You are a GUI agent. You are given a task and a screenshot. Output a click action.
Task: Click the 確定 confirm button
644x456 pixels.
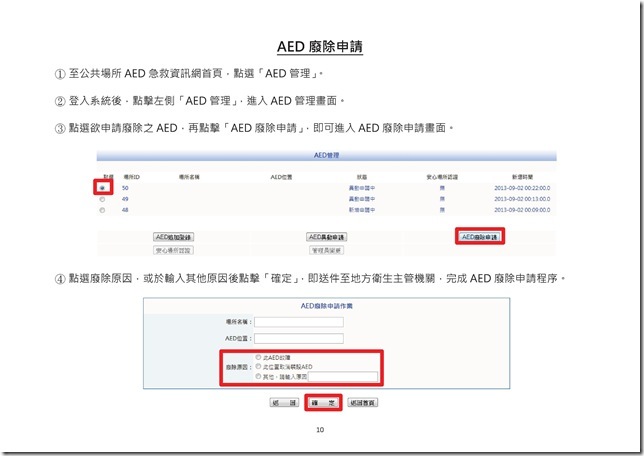coord(323,403)
